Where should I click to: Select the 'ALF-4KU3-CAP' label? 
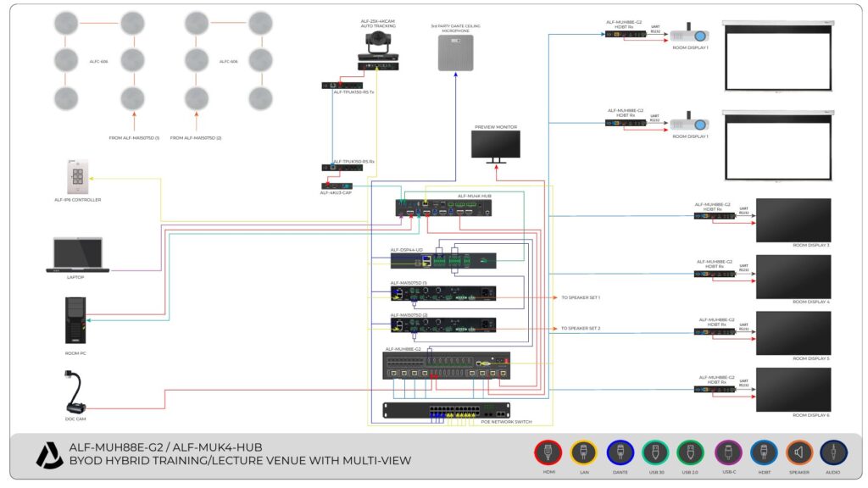tap(336, 193)
